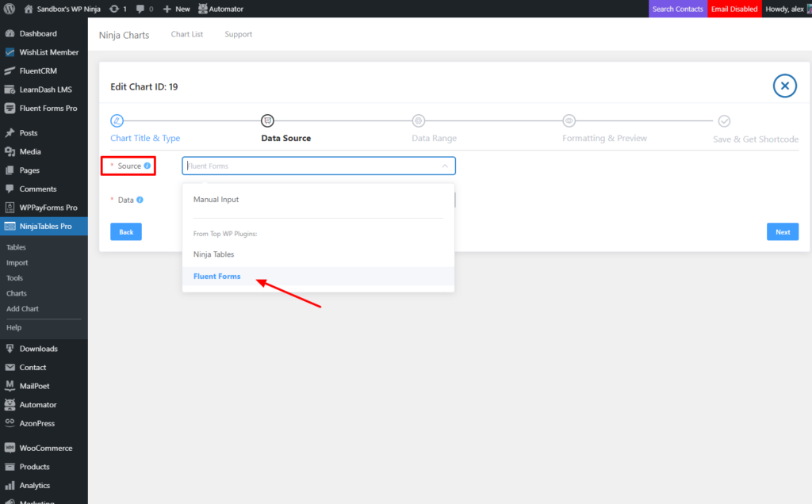Image resolution: width=812 pixels, height=504 pixels.
Task: Switch to the Chart List tab
Action: click(x=187, y=34)
